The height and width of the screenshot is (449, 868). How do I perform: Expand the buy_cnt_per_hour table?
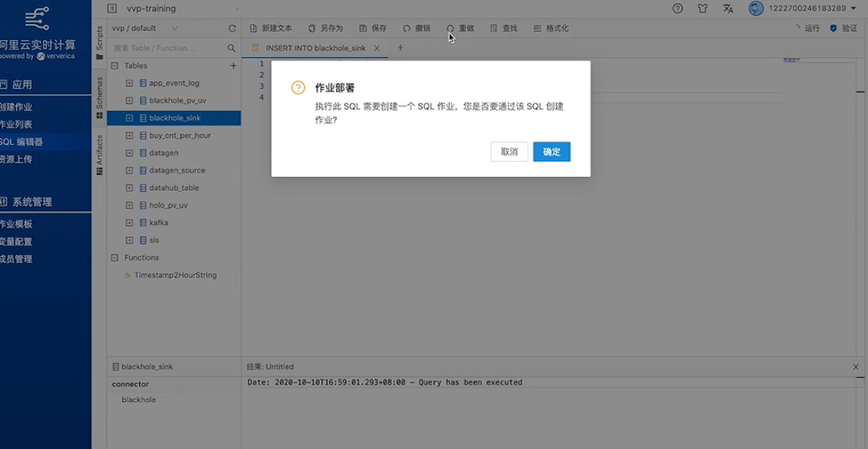point(130,135)
